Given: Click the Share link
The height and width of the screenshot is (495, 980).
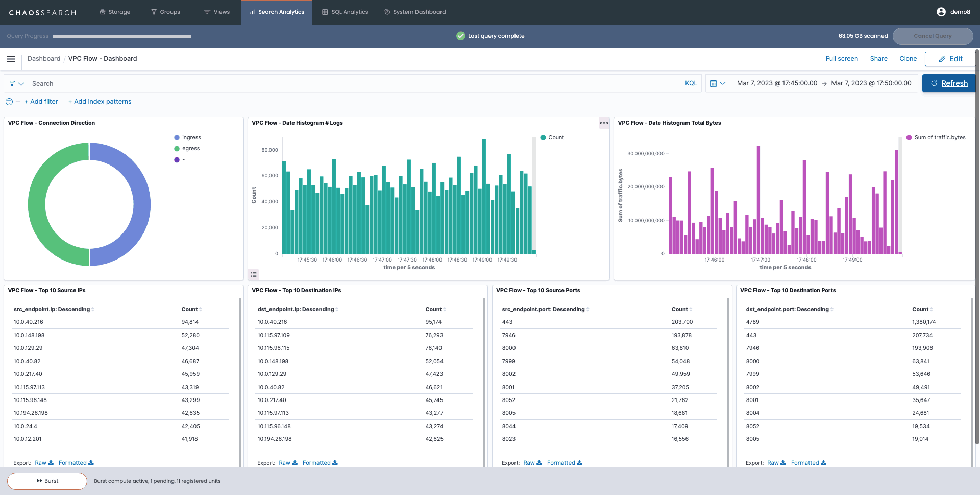Looking at the screenshot, I should (878, 59).
